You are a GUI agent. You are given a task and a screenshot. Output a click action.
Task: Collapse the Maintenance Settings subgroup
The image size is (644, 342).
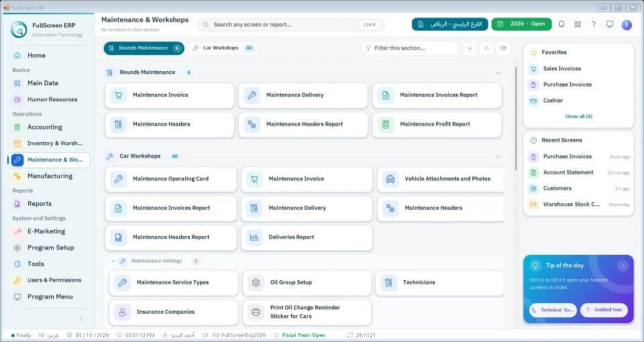(x=113, y=261)
